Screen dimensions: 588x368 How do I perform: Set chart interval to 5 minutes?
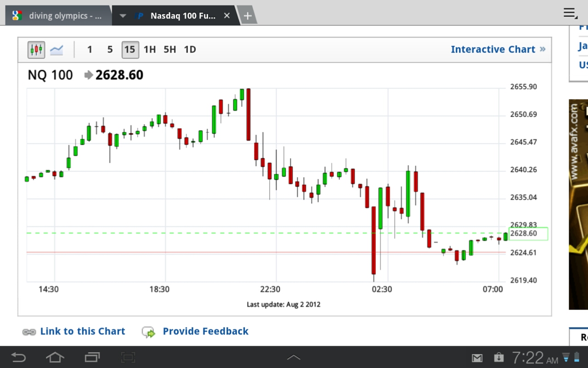110,50
